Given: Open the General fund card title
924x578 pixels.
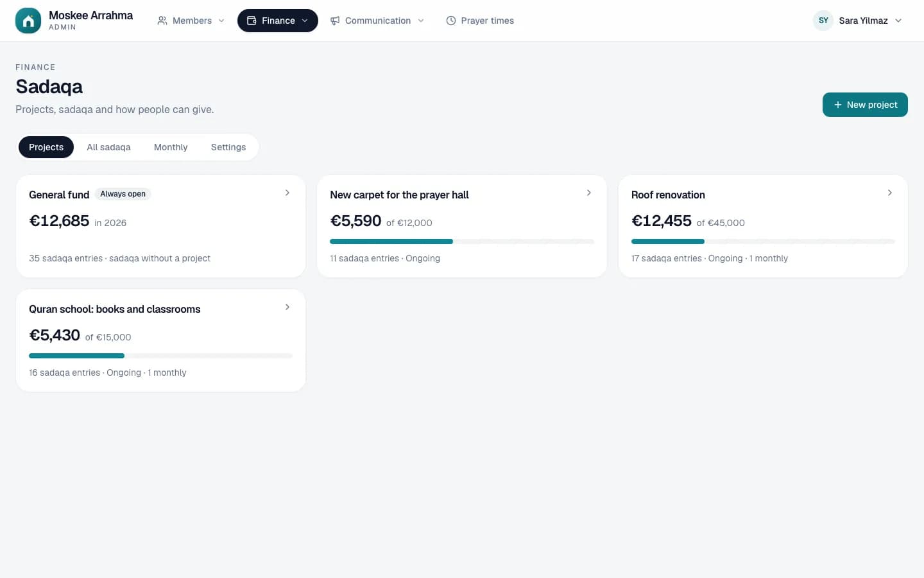Looking at the screenshot, I should tap(59, 195).
